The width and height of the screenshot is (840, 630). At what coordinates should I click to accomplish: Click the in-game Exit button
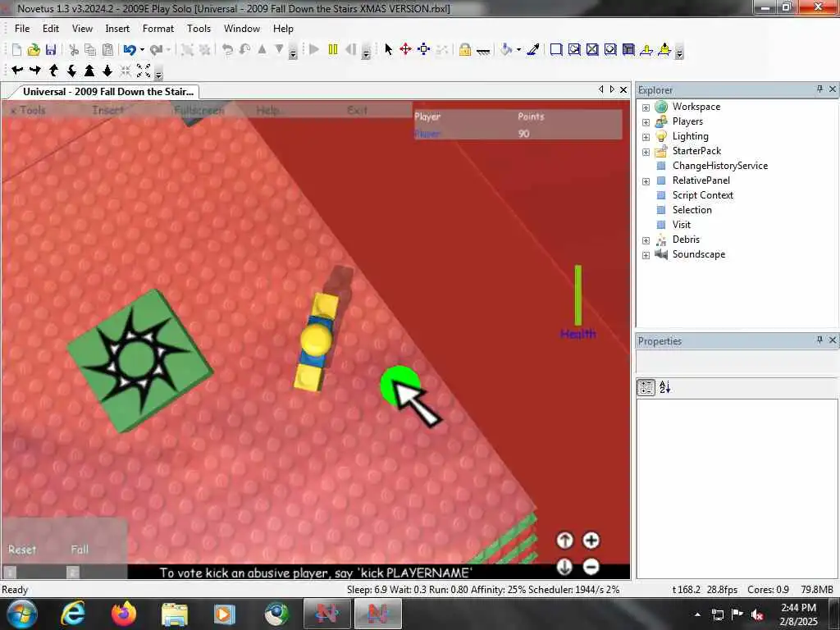coord(357,111)
